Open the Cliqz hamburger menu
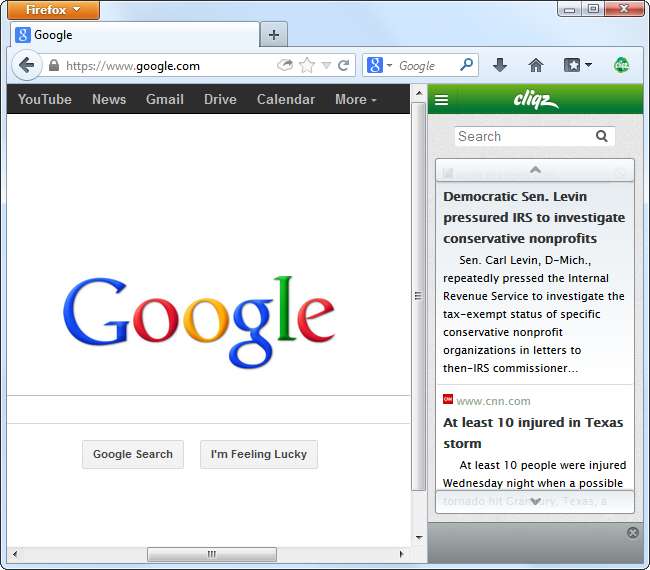The image size is (650, 570). point(441,100)
